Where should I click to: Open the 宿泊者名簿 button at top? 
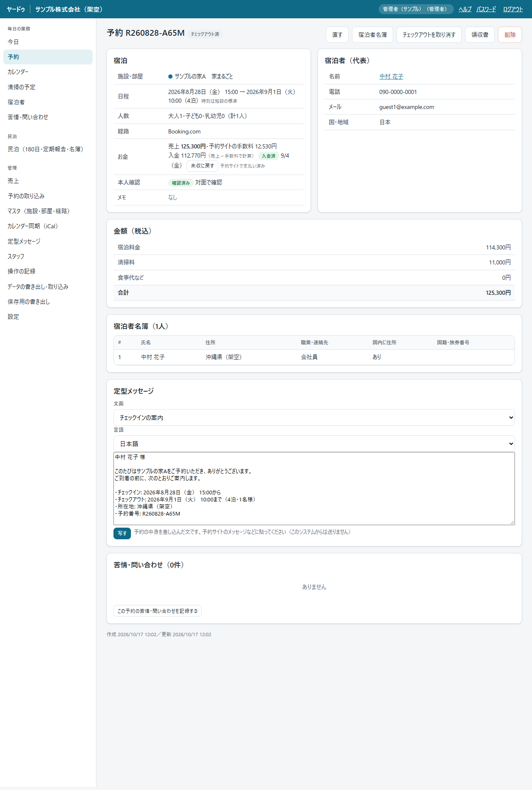[372, 35]
